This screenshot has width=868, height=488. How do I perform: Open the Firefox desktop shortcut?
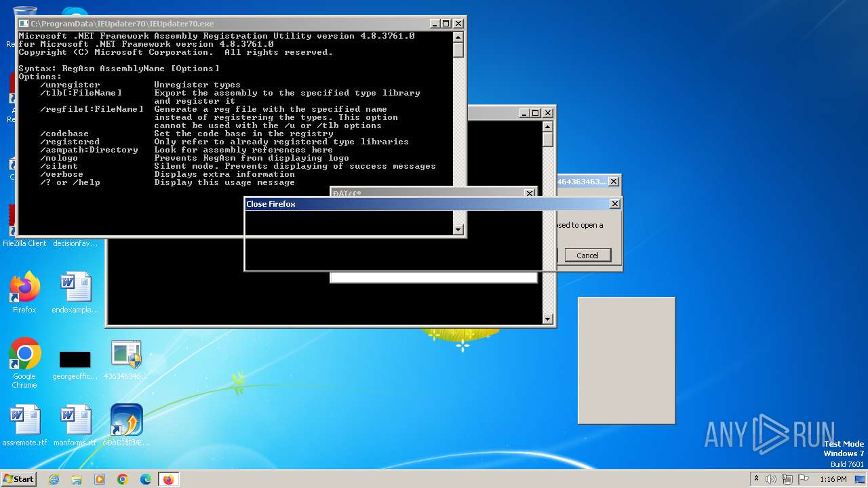24,291
